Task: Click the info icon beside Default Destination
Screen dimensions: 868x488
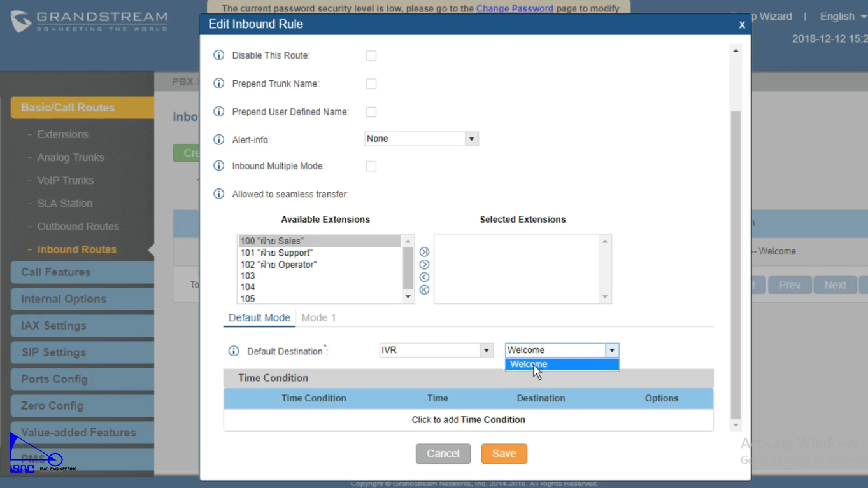Action: click(x=234, y=351)
